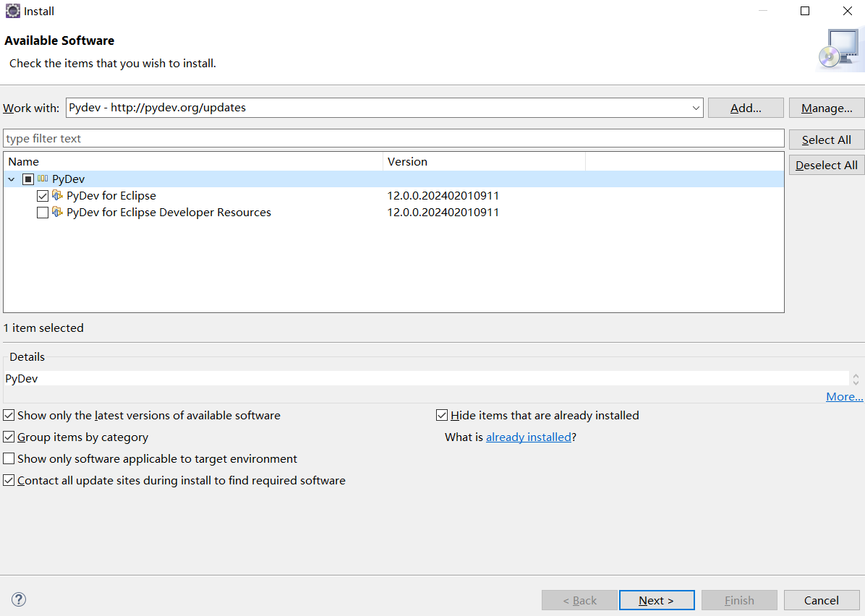
Task: Open the More... link in Details
Action: click(844, 396)
